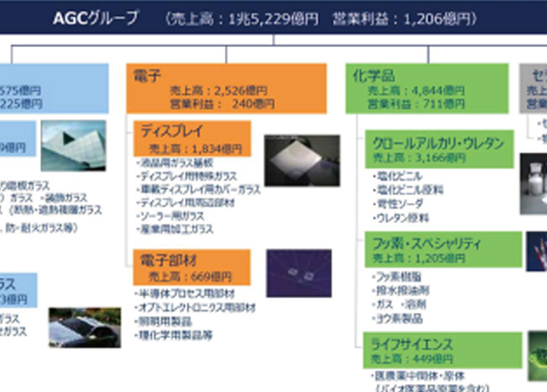Image resolution: width=547 pixels, height=392 pixels.
Task: Click the purple electronic components photo
Action: tap(299, 273)
